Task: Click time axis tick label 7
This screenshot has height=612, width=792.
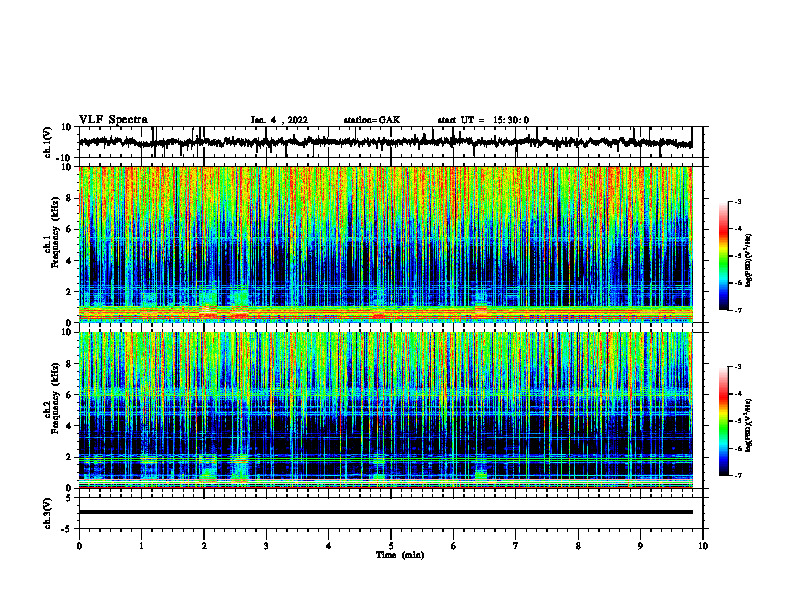Action: [516, 546]
